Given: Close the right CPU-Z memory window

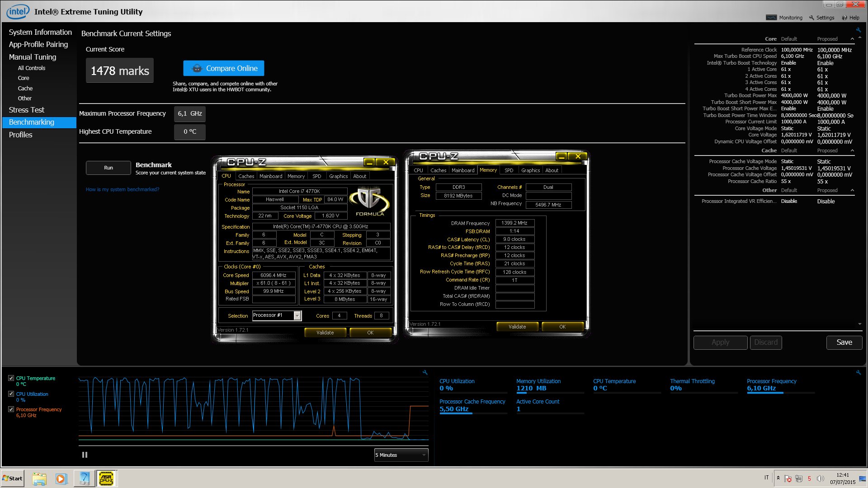Looking at the screenshot, I should pyautogui.click(x=578, y=156).
